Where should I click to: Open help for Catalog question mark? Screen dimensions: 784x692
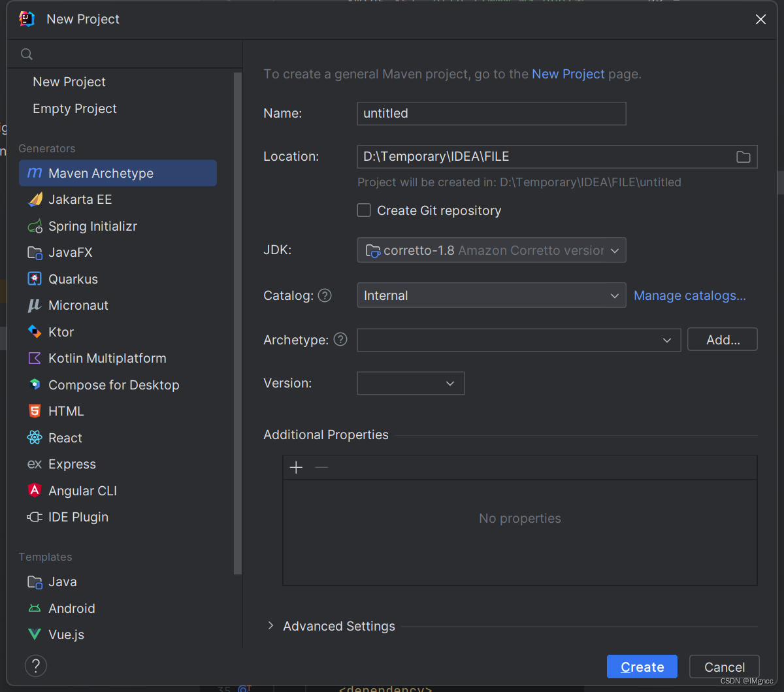pyautogui.click(x=325, y=295)
